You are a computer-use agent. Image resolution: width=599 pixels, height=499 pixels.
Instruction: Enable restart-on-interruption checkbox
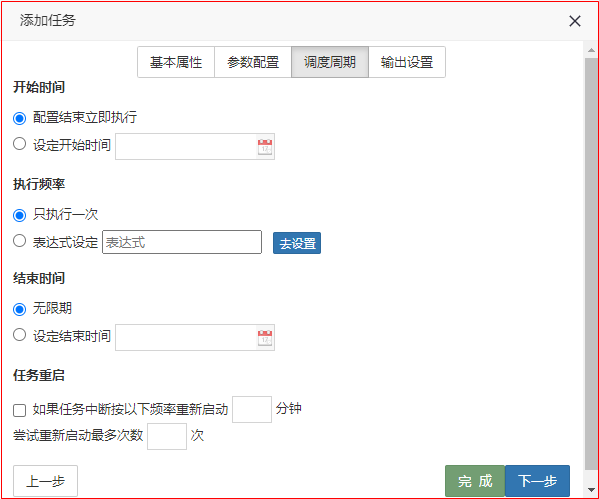pos(19,410)
